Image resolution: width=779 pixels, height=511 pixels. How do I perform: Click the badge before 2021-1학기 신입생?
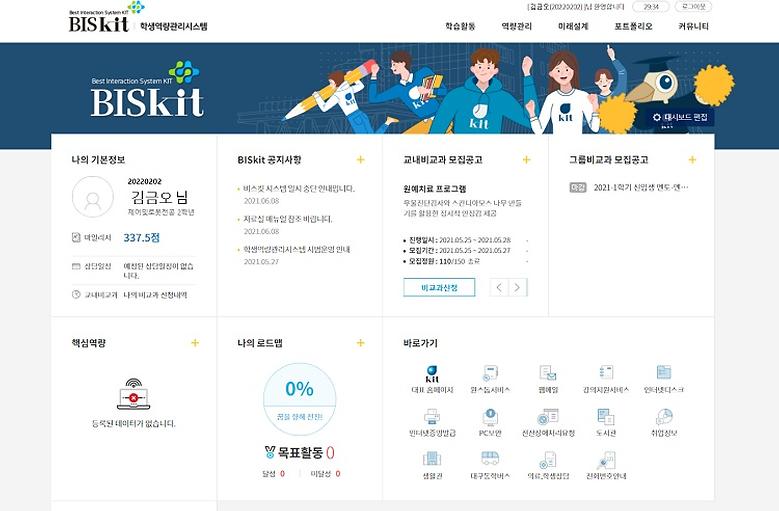point(578,187)
